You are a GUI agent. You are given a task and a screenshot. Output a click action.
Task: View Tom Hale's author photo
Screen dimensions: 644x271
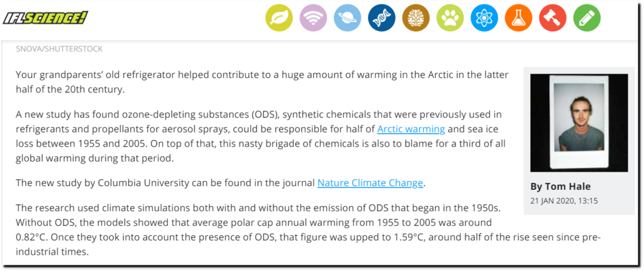[579, 123]
